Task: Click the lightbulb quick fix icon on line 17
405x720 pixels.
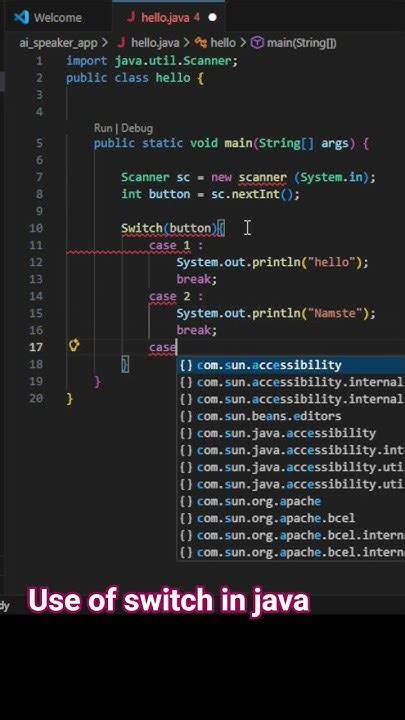Action: [74, 346]
